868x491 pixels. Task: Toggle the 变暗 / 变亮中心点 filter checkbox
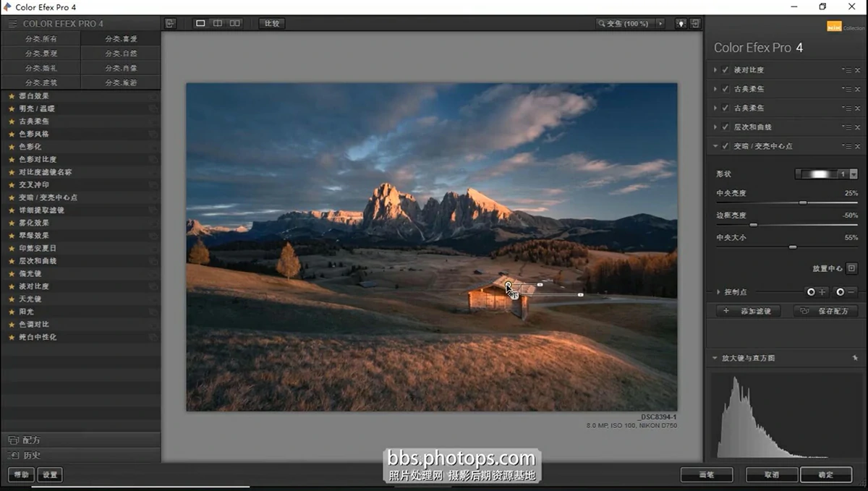(x=726, y=146)
